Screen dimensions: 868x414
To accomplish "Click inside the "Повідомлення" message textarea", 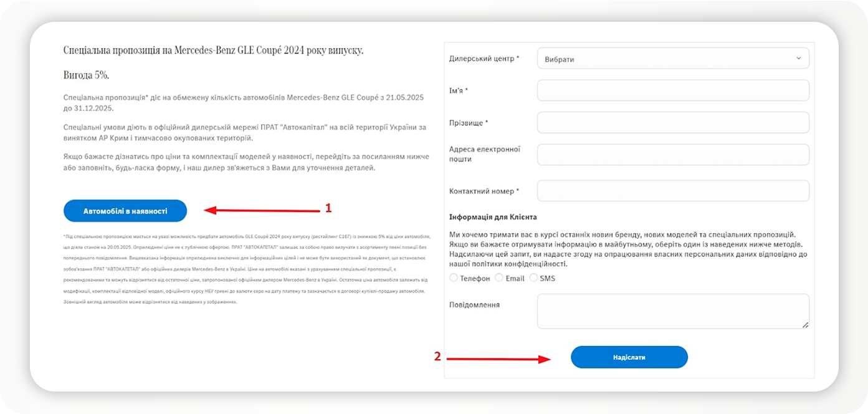I will 673,311.
